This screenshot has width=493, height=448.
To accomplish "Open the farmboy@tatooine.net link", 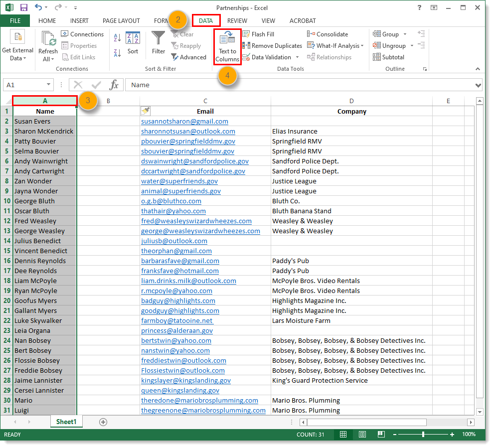I will pos(177,320).
